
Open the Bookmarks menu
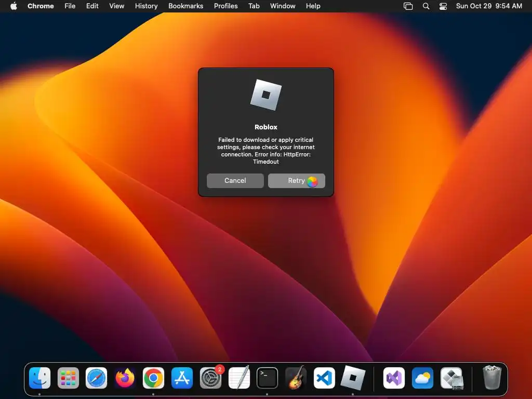(x=185, y=6)
